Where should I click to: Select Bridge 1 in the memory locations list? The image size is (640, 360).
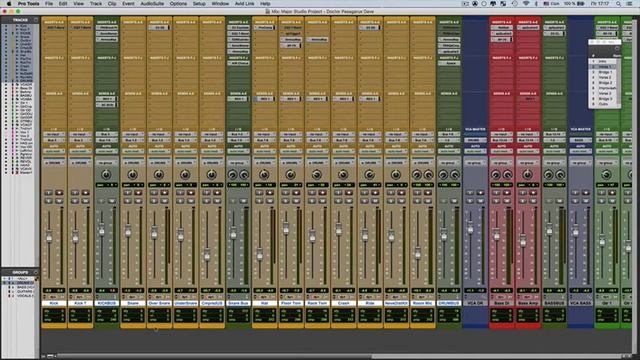604,72
